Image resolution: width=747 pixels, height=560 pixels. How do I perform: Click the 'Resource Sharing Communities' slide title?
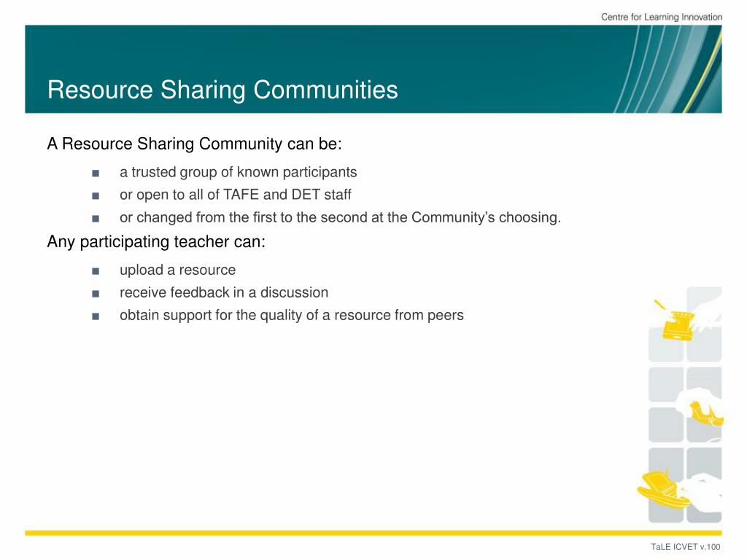222,90
